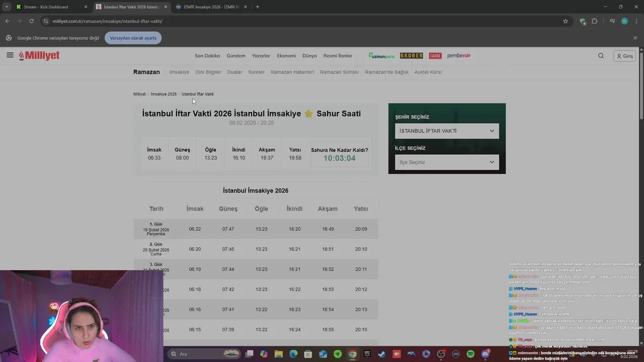Viewport: 644px width, 362px height.
Task: Click İmsak 06:20 in 2. Gün row
Action: (x=195, y=249)
